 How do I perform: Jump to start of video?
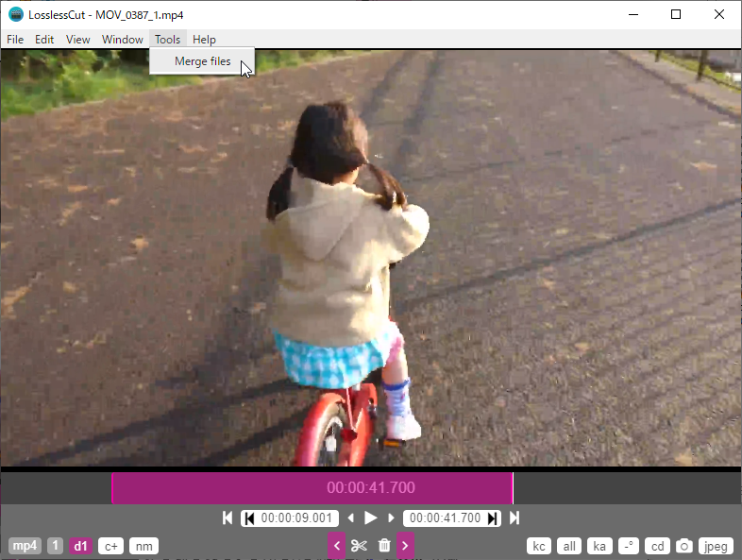tap(228, 518)
